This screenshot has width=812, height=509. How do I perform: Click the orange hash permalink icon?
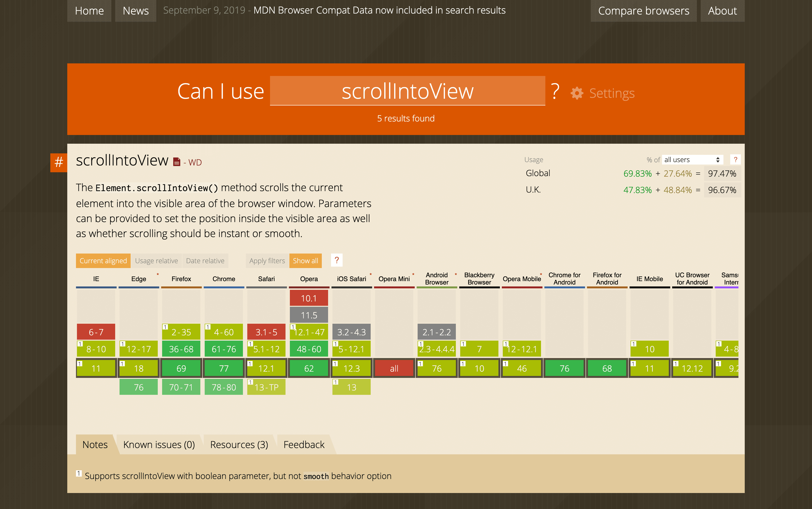click(59, 163)
